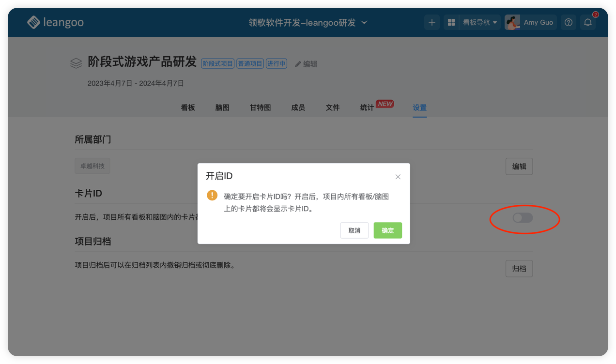Switch to the 统计 tab
The image size is (616, 364).
367,107
